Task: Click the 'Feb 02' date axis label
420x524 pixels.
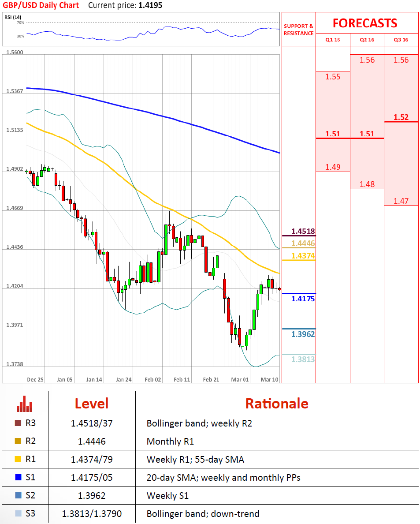Action: click(x=152, y=380)
